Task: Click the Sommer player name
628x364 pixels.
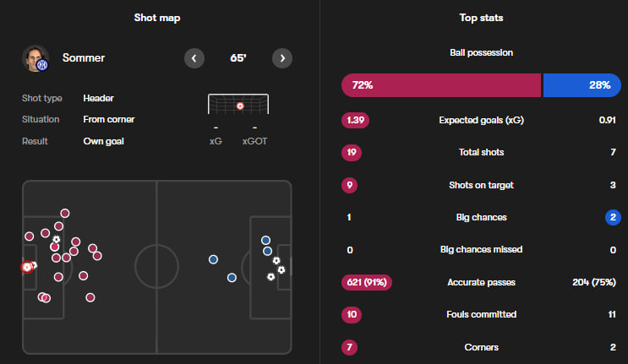Action: (x=84, y=58)
